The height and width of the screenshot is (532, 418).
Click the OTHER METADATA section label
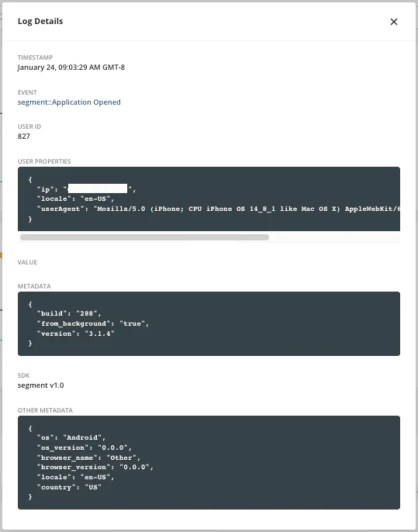click(45, 410)
